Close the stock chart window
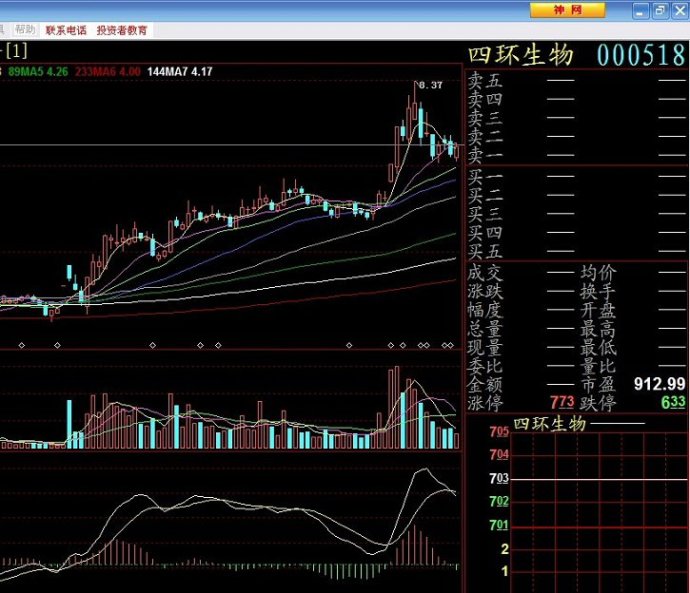Image resolution: width=690 pixels, height=593 pixels. 678,10
